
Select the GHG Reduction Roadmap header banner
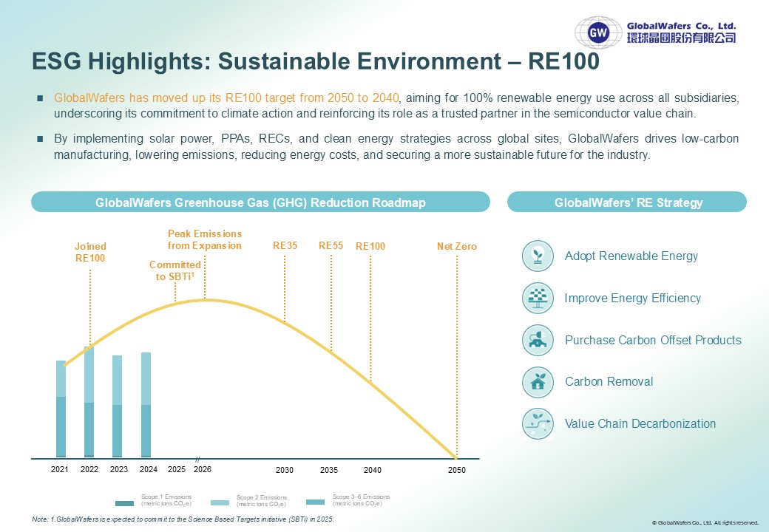click(260, 202)
